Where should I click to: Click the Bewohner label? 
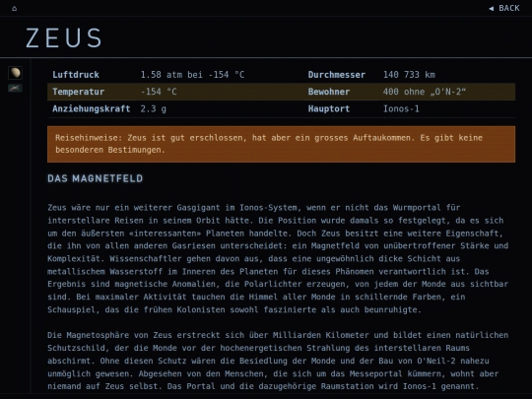[329, 92]
